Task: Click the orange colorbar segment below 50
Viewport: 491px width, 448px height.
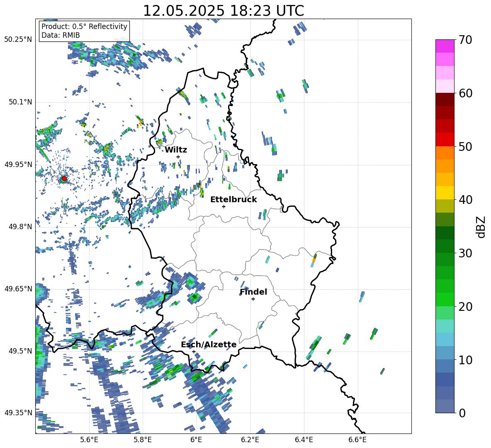Action: tap(445, 153)
